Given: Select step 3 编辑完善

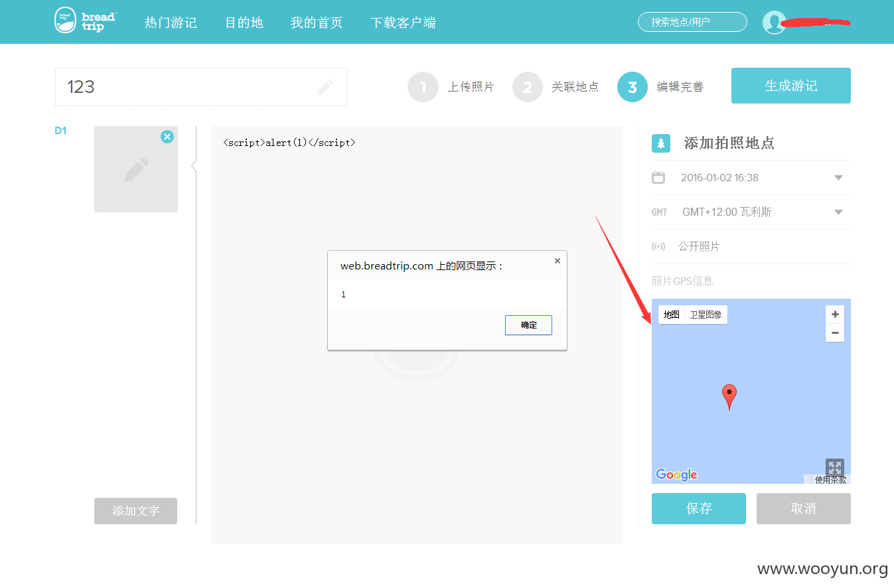Looking at the screenshot, I should [661, 87].
